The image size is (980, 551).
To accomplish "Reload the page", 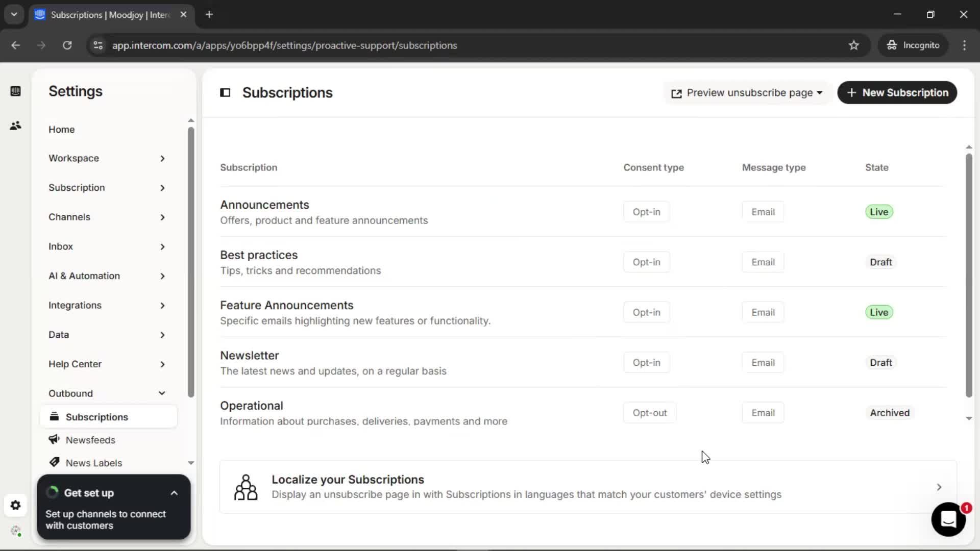I will [67, 45].
